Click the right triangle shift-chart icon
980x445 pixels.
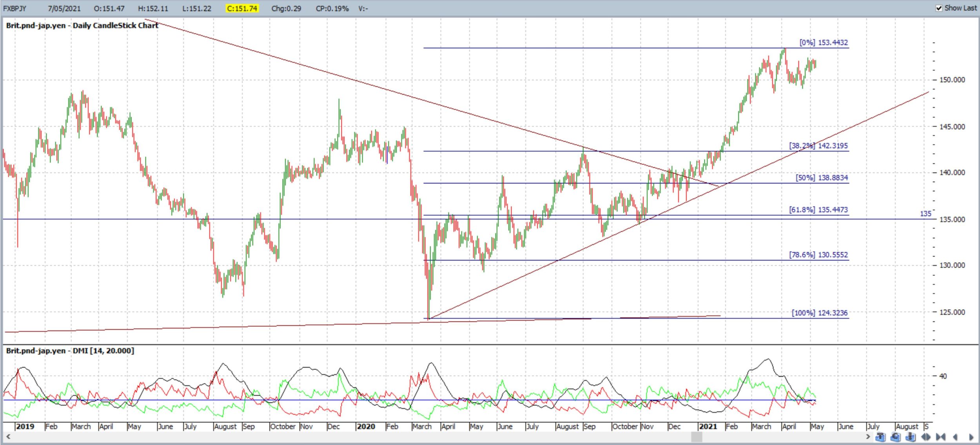tap(971, 437)
